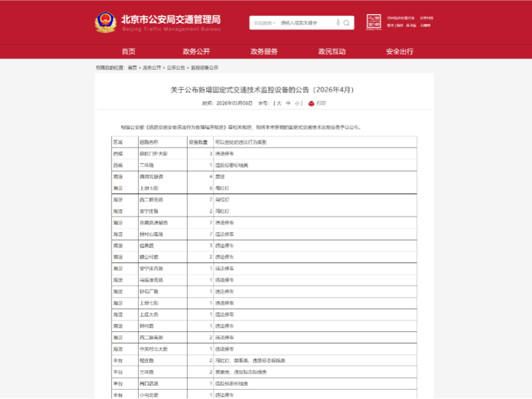
Task: Click the red printer icon
Action: coord(311,103)
